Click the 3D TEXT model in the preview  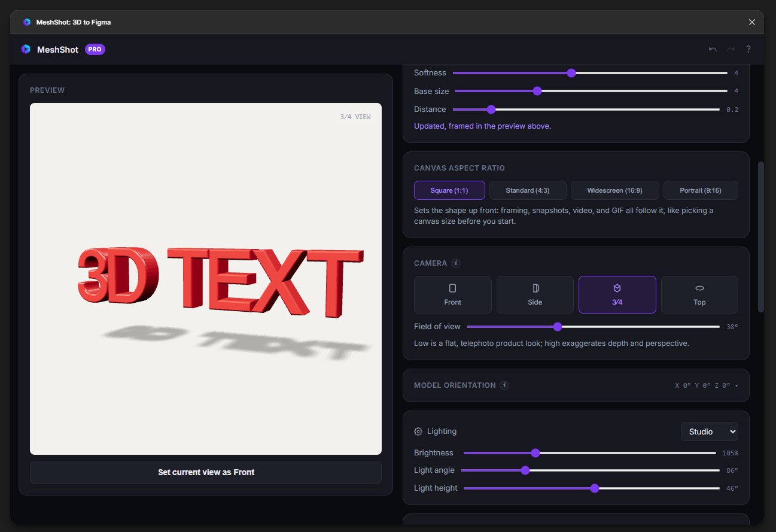tap(220, 281)
